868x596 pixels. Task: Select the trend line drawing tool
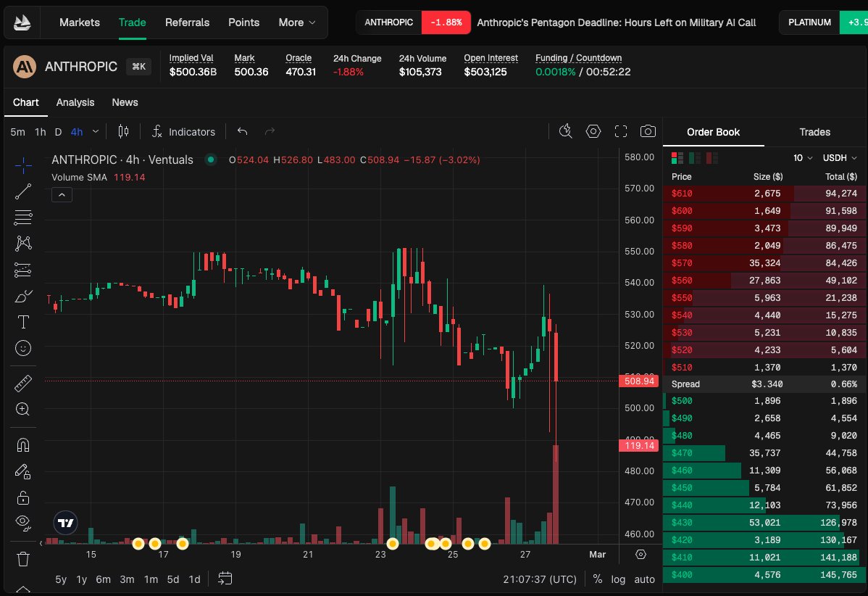coord(22,191)
